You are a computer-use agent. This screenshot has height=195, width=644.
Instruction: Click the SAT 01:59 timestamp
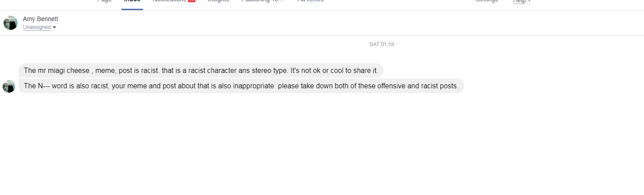pos(382,44)
